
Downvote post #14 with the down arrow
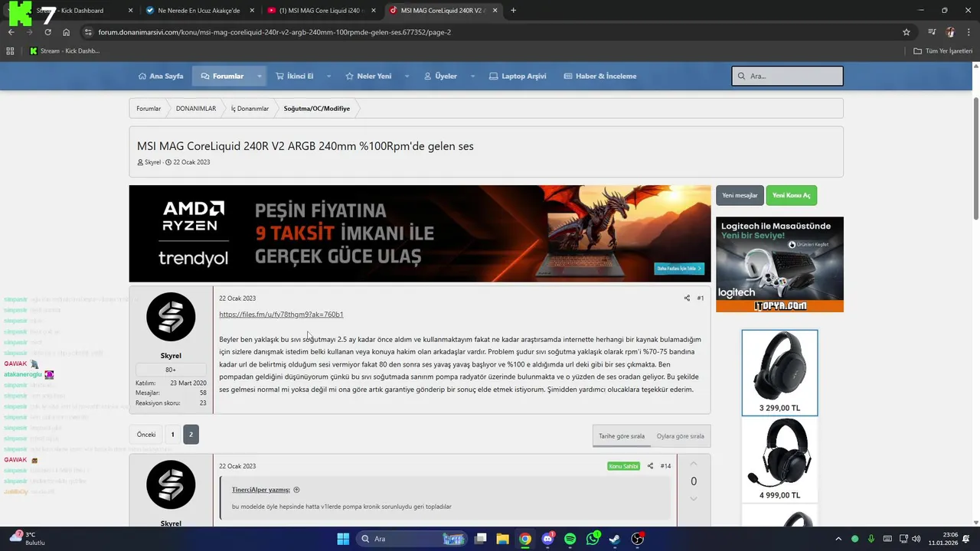(x=694, y=499)
